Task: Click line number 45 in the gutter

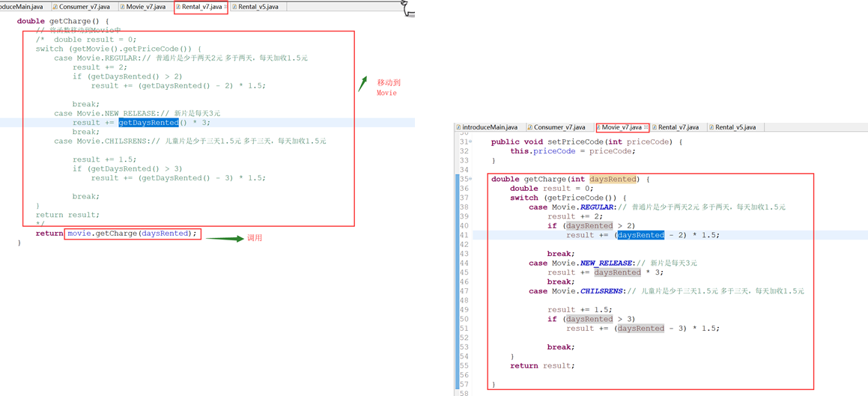Action: 464,272
